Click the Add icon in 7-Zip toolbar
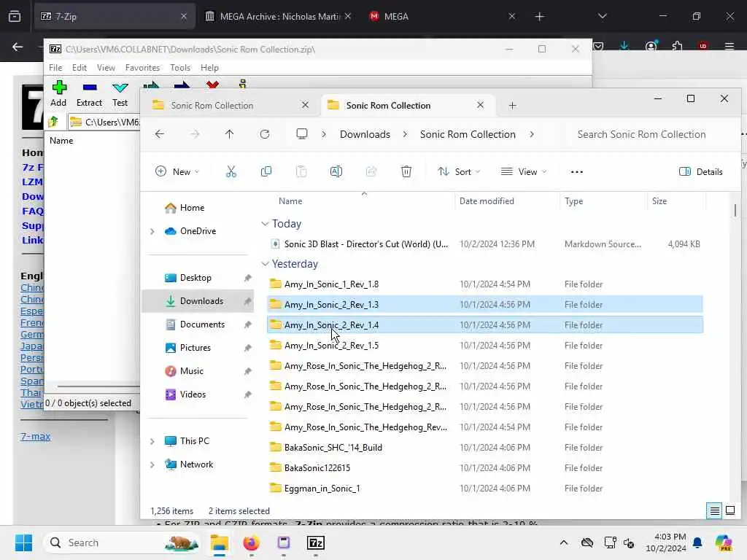The width and height of the screenshot is (747, 560). [59, 87]
